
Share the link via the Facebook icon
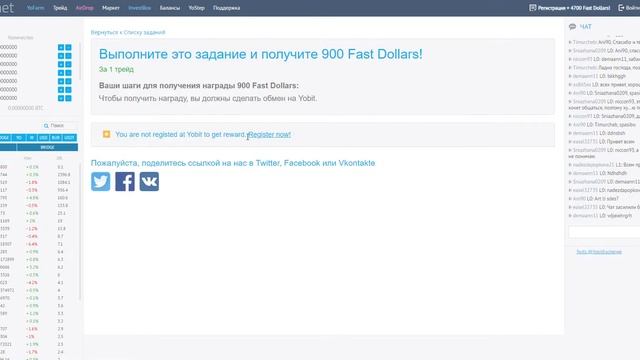tap(125, 182)
